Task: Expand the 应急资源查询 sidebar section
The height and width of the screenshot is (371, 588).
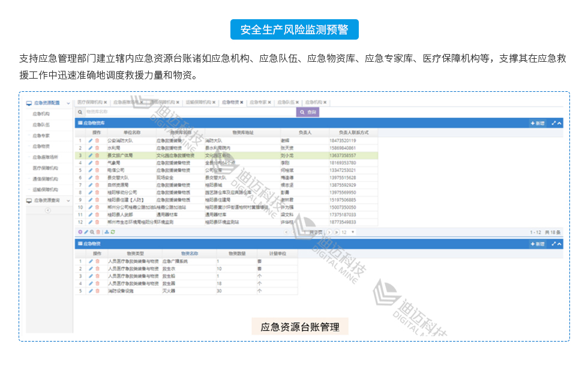Action: tap(68, 201)
